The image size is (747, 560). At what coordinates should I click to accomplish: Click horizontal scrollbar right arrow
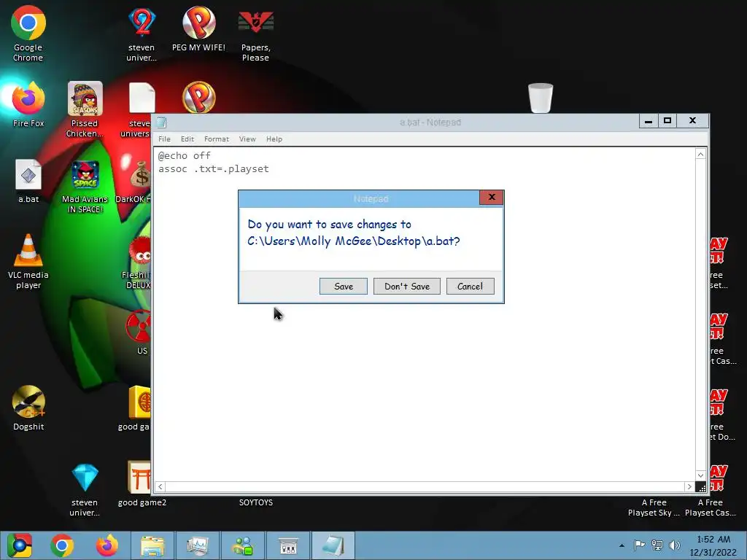coord(689,486)
